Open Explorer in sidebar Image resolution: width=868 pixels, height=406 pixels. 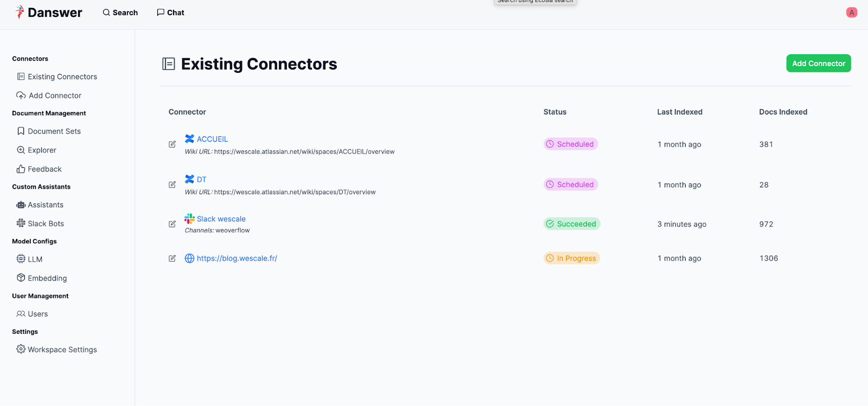click(36, 150)
